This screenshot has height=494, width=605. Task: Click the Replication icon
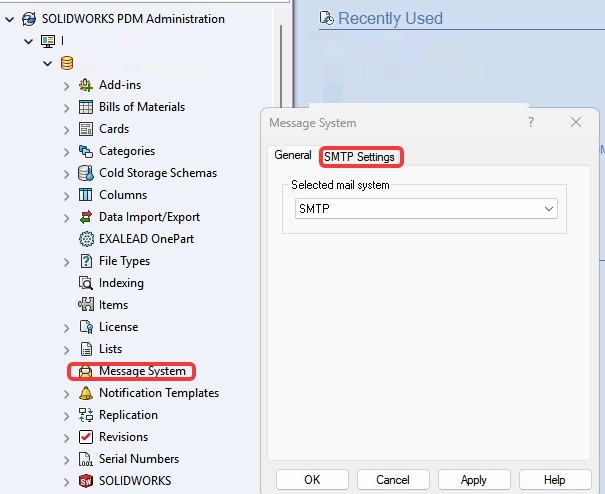86,415
